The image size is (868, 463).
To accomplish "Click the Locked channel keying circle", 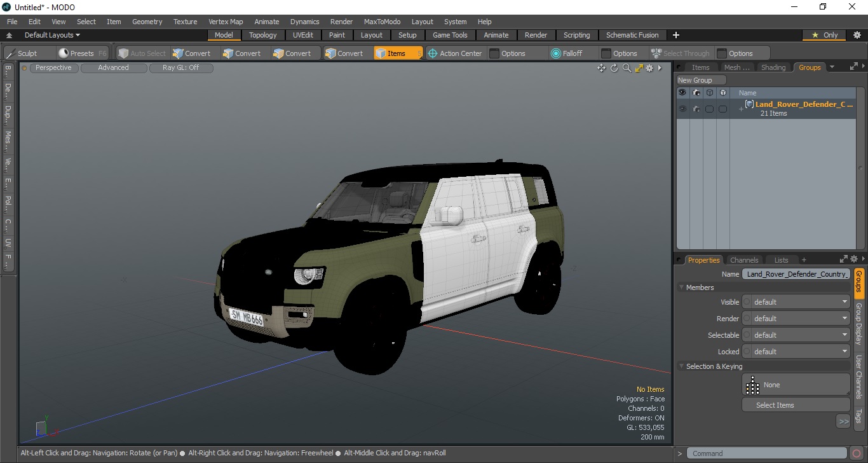I will [x=747, y=352].
